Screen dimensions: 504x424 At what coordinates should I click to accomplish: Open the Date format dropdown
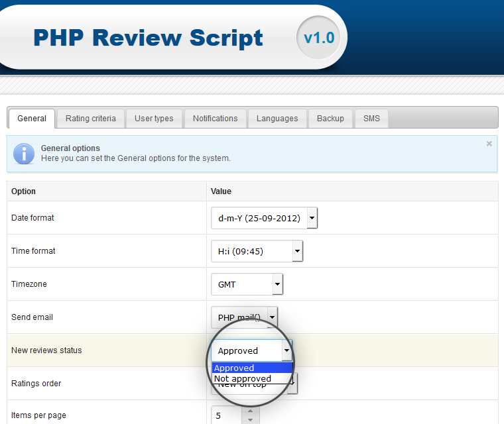264,218
